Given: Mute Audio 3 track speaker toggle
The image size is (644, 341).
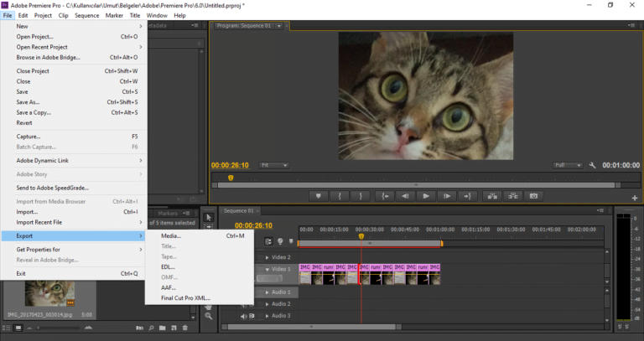Looking at the screenshot, I should click(x=243, y=316).
